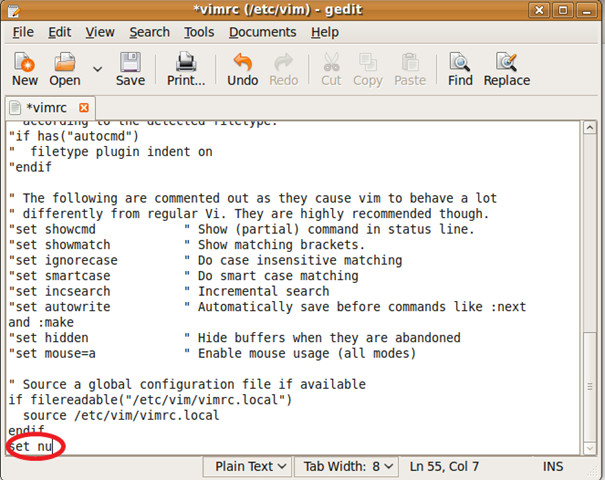Click the Ln 55, Col 7 status text
Viewport: 605px width, 480px height.
tap(444, 466)
